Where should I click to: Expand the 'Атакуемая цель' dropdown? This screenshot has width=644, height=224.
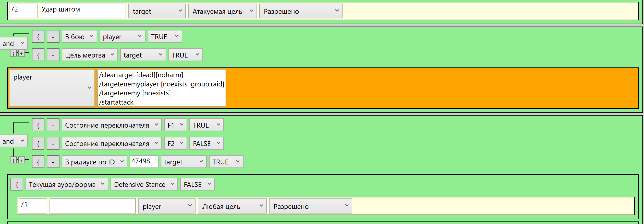point(222,11)
